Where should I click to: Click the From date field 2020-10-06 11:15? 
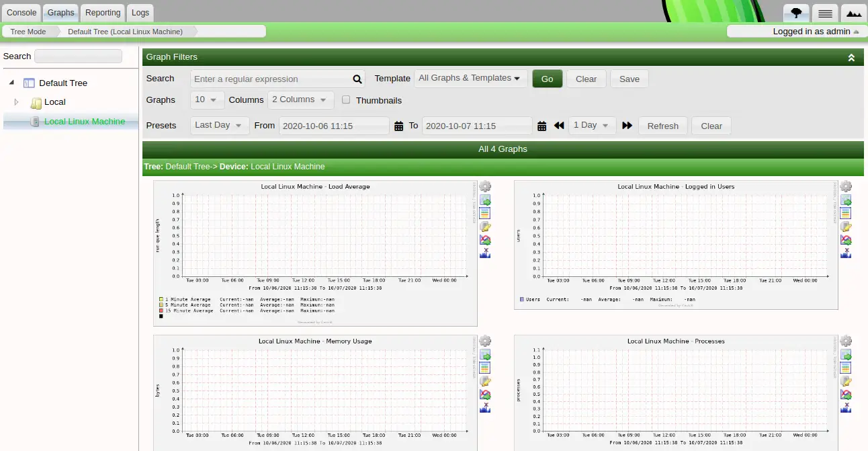click(x=334, y=126)
